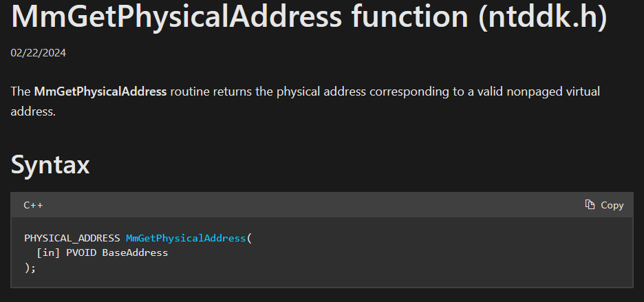644x302 pixels.
Task: Click the Syntax section heading
Action: [x=50, y=165]
